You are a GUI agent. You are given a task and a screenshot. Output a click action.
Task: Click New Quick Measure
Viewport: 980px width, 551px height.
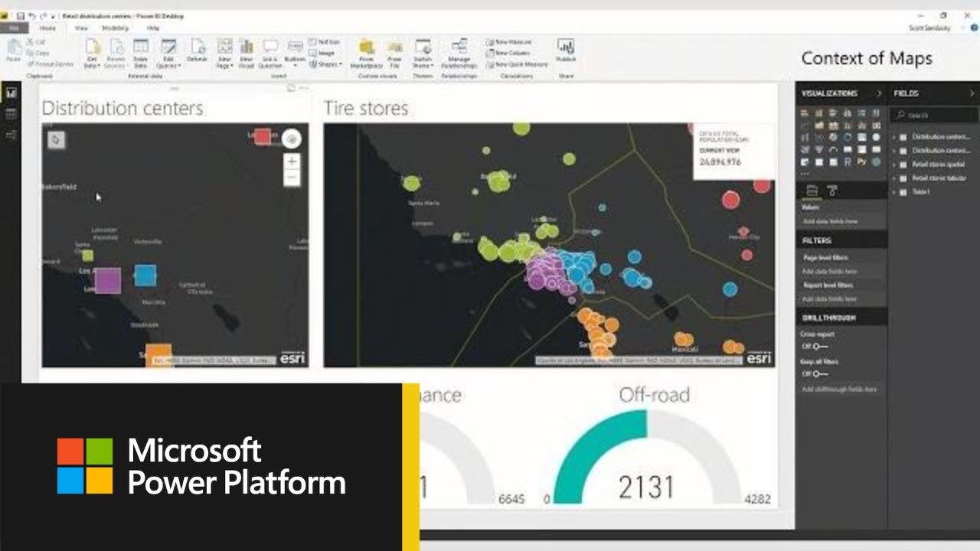tap(517, 64)
